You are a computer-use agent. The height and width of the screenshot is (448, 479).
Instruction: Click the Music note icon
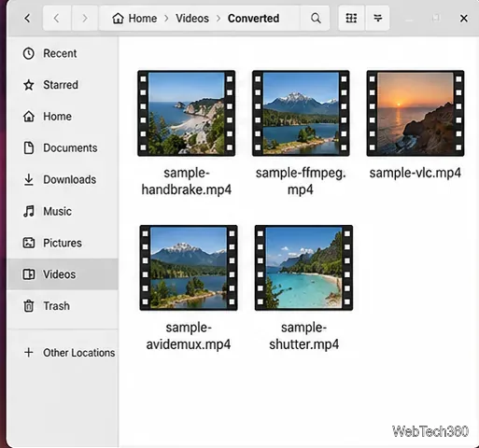[29, 211]
